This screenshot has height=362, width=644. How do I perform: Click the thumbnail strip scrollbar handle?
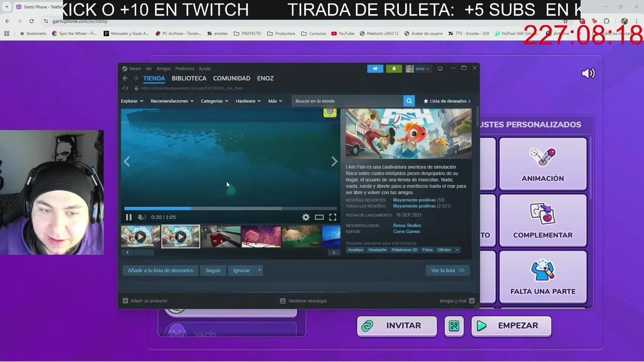pyautogui.click(x=144, y=252)
